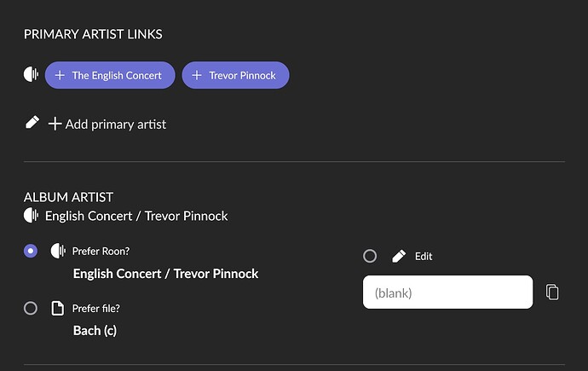Add The English Concert artist link
The width and height of the screenshot is (588, 371).
point(110,75)
